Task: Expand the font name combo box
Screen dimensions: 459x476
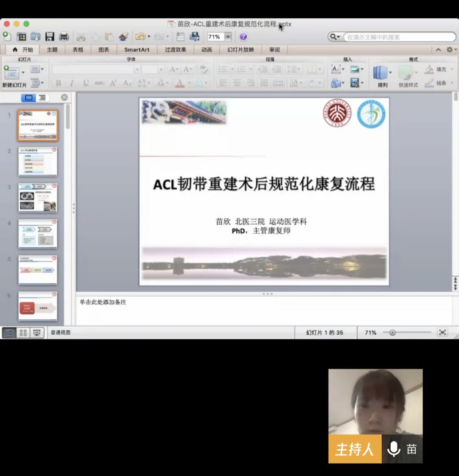Action: [137, 69]
